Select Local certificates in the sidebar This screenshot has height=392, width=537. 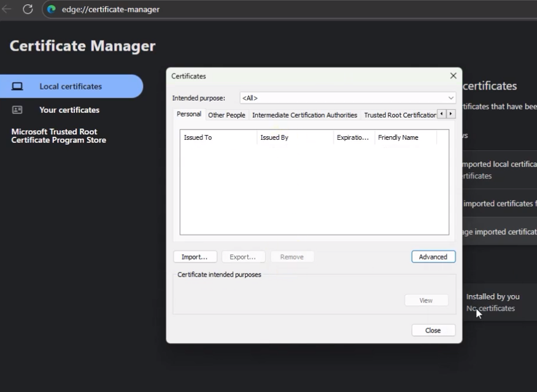71,86
